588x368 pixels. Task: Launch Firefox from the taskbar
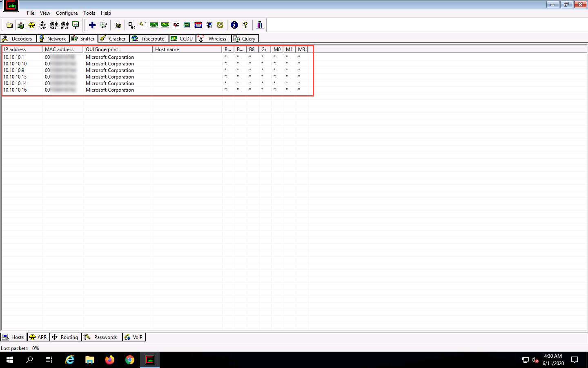coord(110,360)
